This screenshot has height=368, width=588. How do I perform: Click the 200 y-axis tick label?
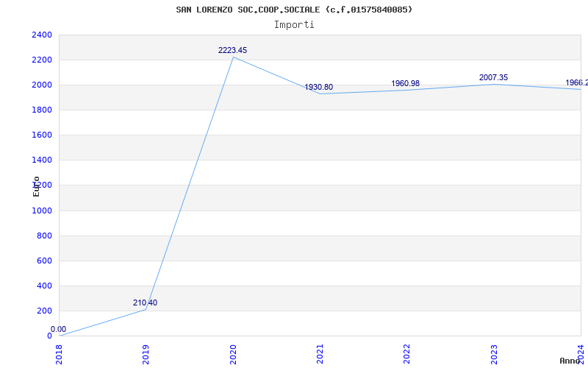coord(45,311)
